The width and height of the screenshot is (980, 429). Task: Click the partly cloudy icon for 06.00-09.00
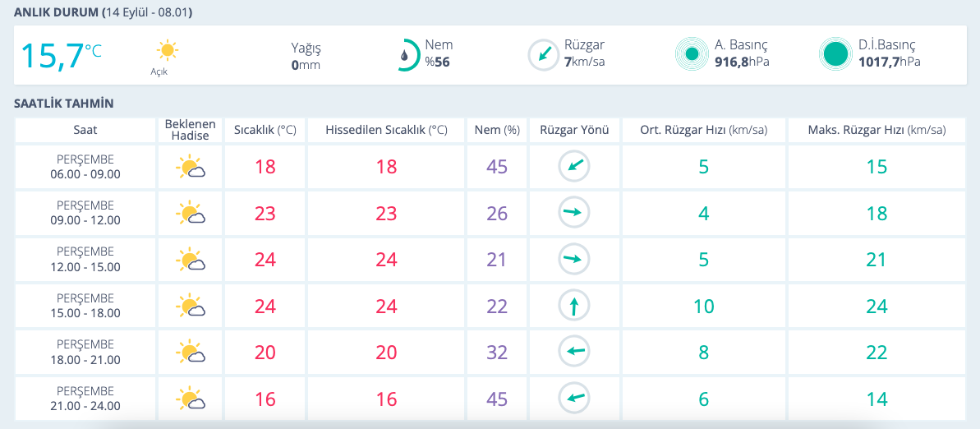click(x=190, y=168)
